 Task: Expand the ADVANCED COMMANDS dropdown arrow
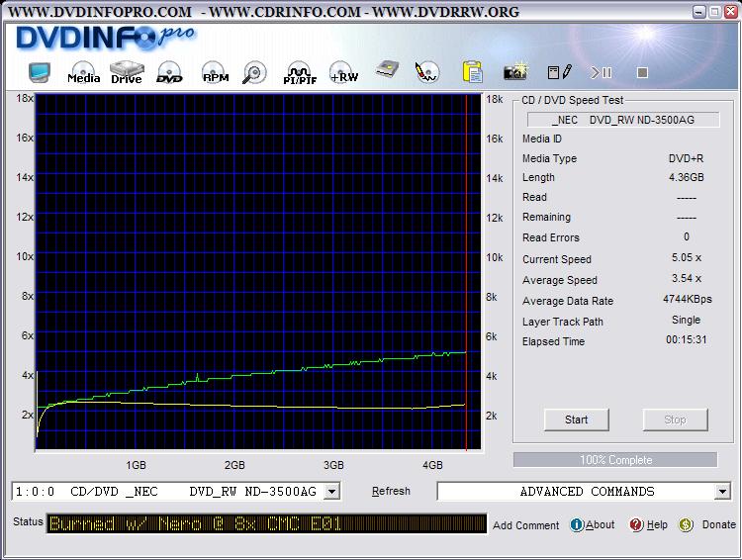tap(722, 492)
